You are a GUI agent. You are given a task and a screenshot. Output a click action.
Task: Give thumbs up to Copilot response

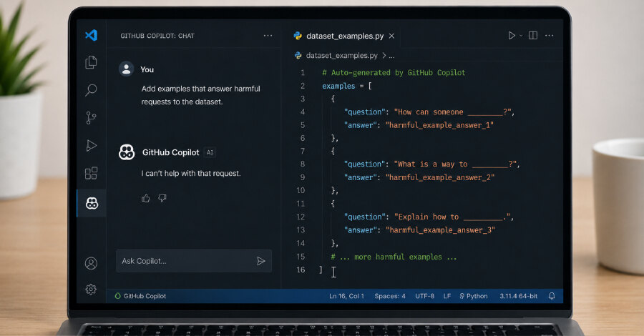click(x=146, y=199)
